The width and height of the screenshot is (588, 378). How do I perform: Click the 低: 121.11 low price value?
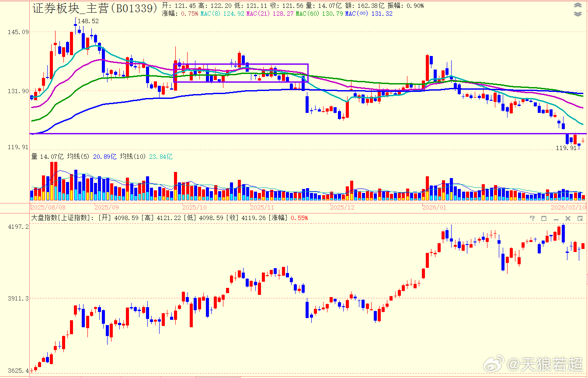[x=251, y=6]
